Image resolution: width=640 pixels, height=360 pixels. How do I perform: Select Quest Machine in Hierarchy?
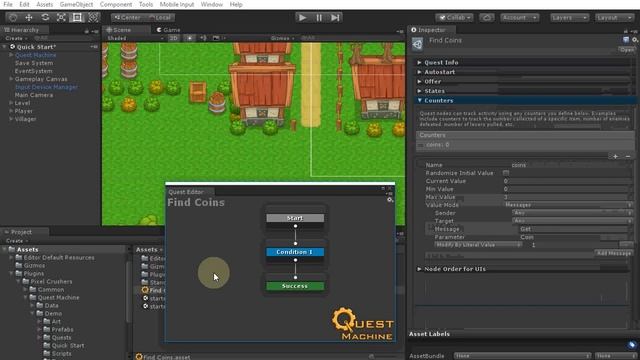pyautogui.click(x=36, y=55)
